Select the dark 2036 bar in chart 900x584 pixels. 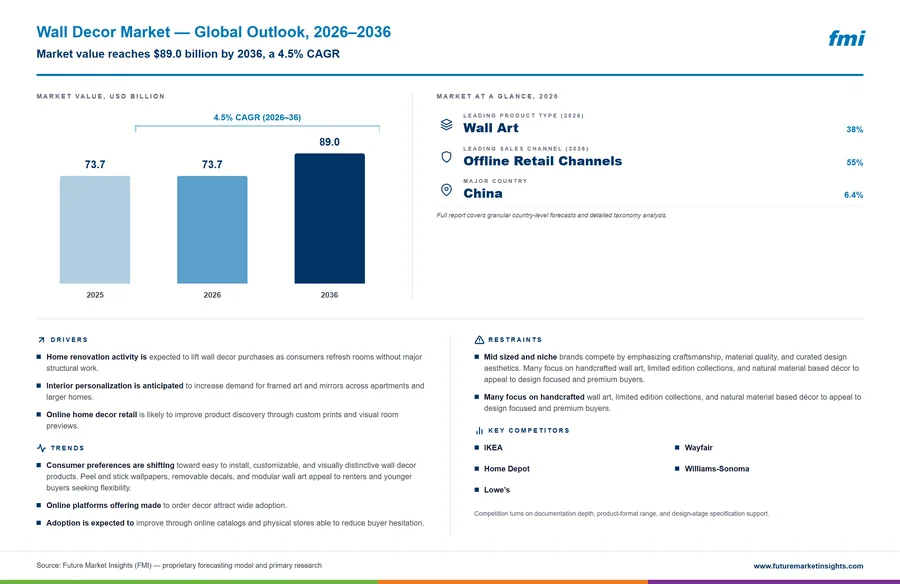coord(329,218)
